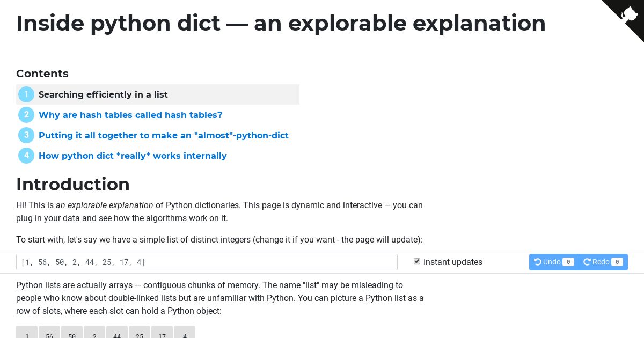This screenshot has width=644, height=338.
Task: Click the Instant updates label
Action: pos(453,262)
